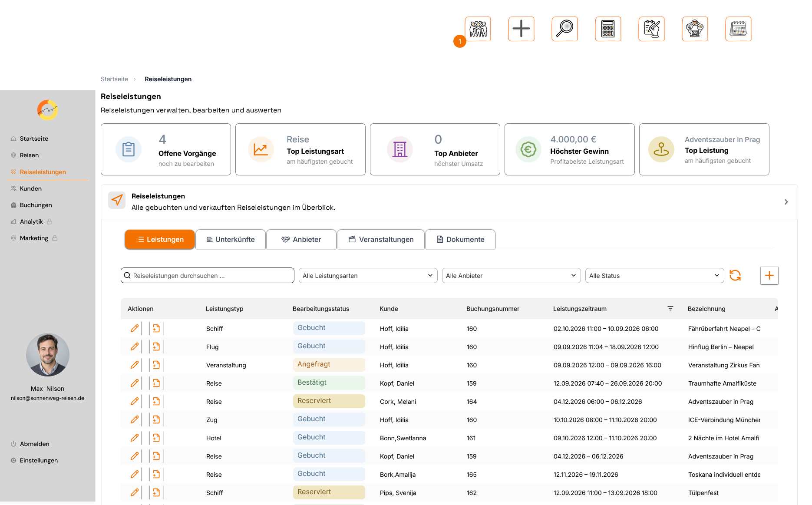Switch to the Anbieter tab
Screen dimensions: 812x505
point(301,239)
